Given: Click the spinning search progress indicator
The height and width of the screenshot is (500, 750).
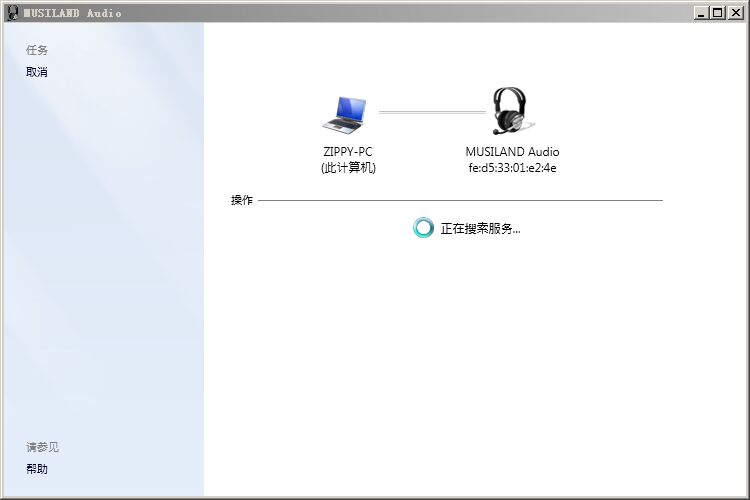Looking at the screenshot, I should [x=423, y=228].
